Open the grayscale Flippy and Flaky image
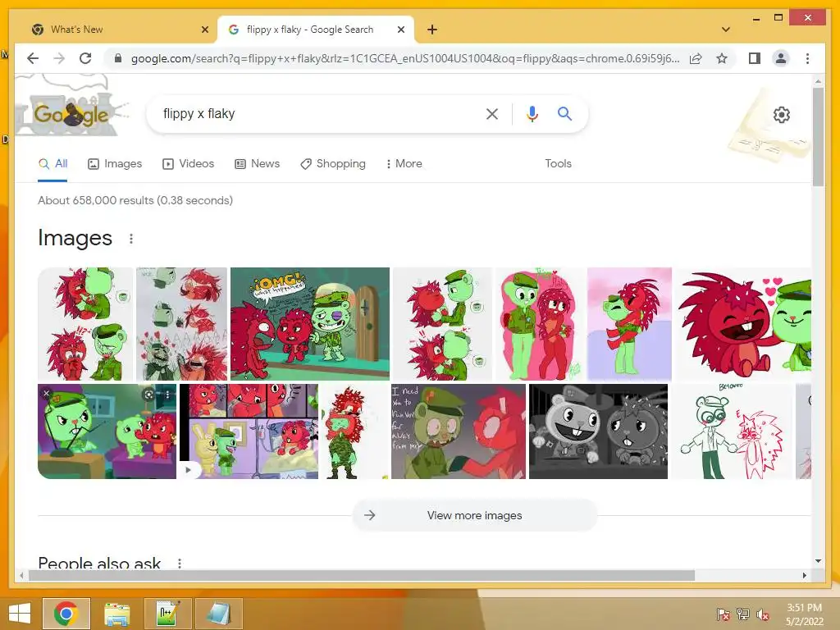This screenshot has width=840, height=630. coord(598,431)
